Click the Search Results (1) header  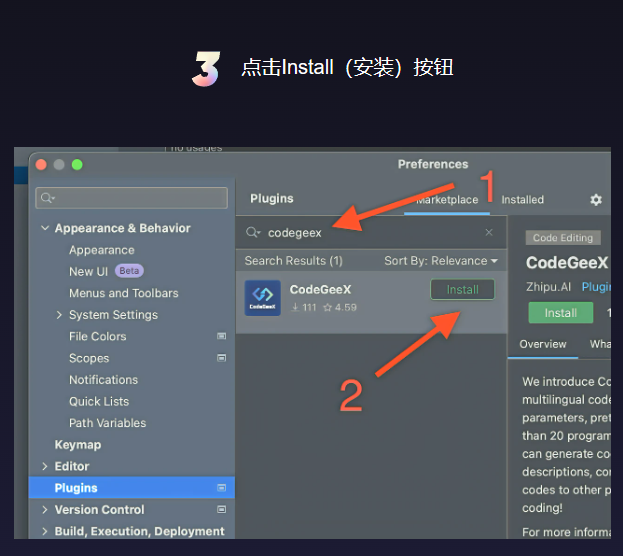coord(294,261)
